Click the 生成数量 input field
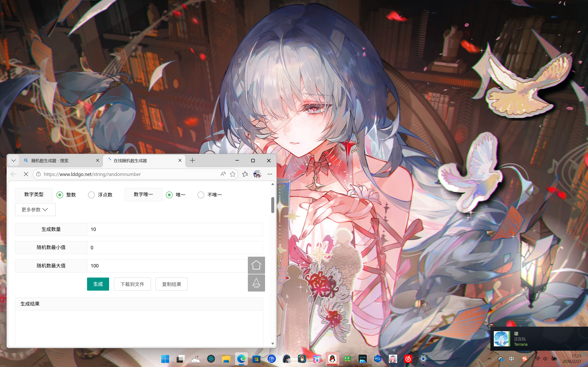 175,229
